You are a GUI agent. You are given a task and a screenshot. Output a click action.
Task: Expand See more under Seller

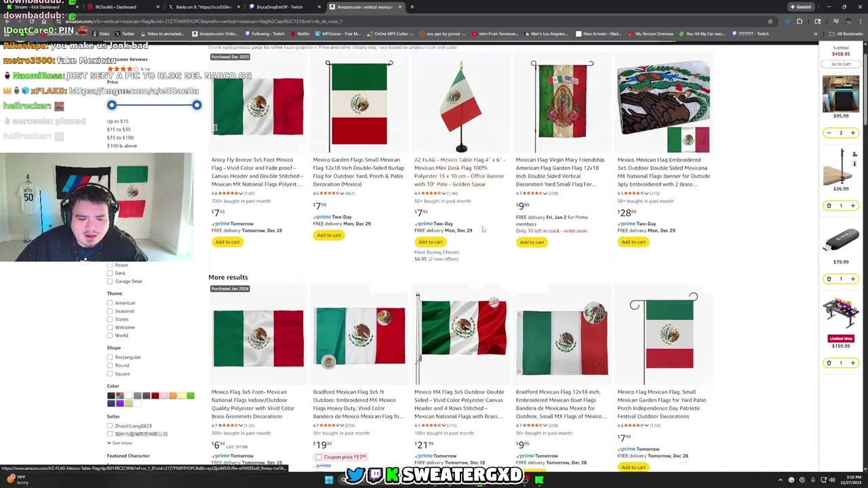click(x=119, y=443)
